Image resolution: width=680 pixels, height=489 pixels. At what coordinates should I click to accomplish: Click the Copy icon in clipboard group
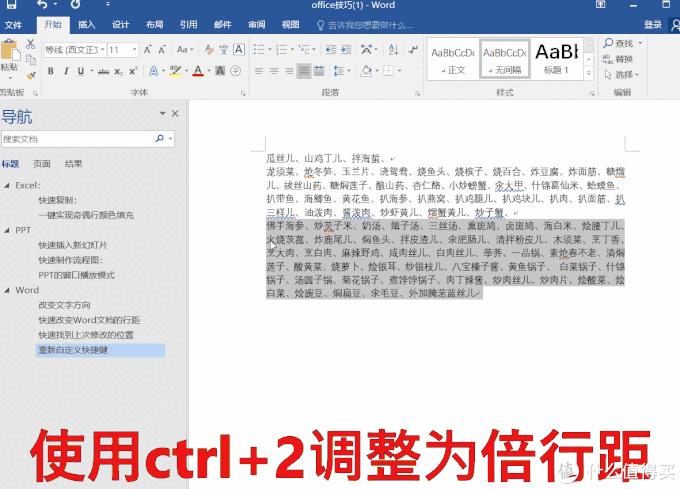pos(30,59)
